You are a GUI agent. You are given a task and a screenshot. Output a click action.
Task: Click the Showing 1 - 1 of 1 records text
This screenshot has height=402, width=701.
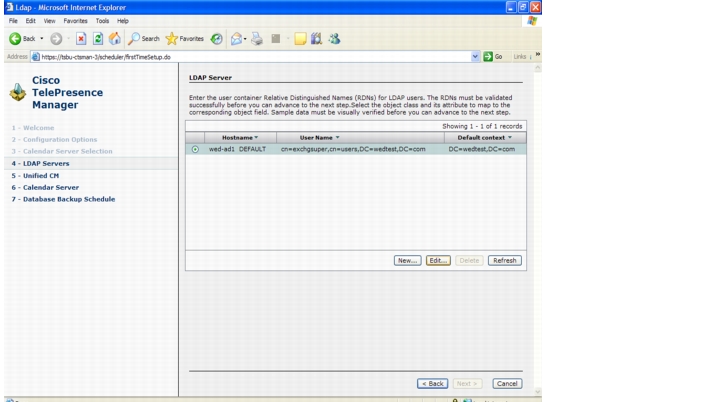482,127
